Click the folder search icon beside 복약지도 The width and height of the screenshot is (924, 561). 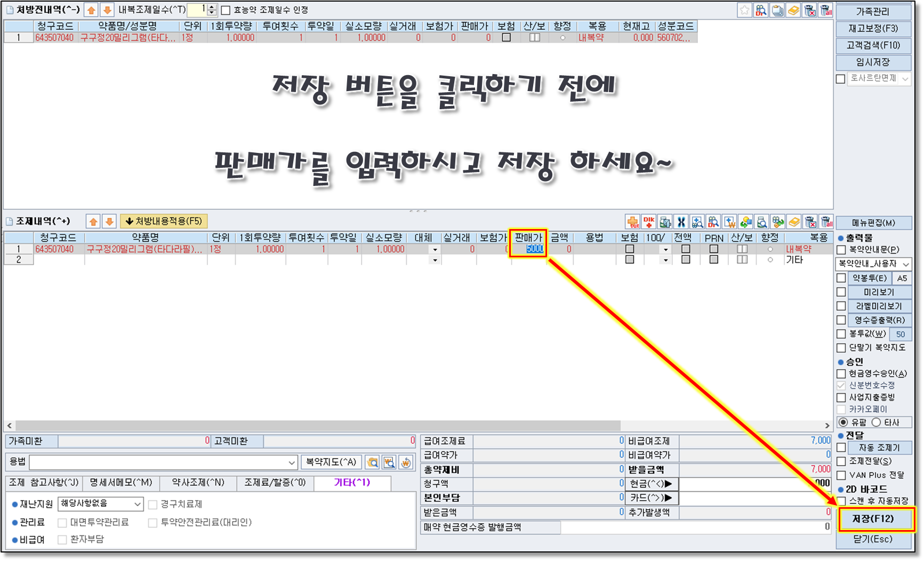point(373,462)
